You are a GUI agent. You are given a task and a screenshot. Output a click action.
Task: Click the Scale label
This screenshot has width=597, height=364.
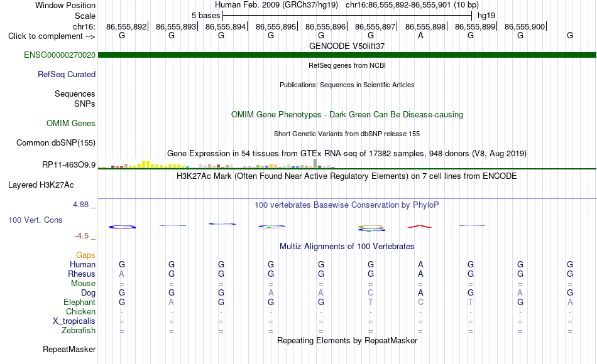(x=85, y=16)
